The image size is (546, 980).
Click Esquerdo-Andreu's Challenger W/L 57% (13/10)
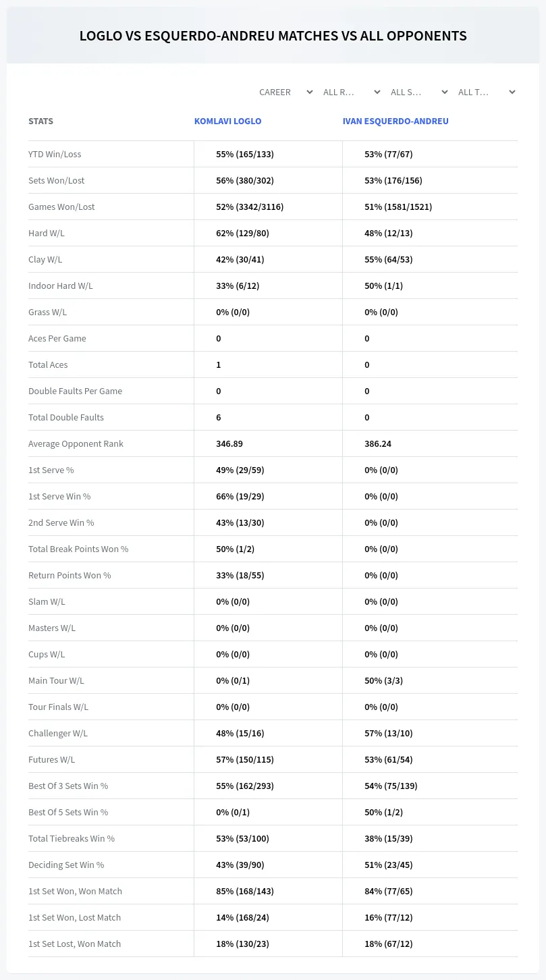coord(389,733)
